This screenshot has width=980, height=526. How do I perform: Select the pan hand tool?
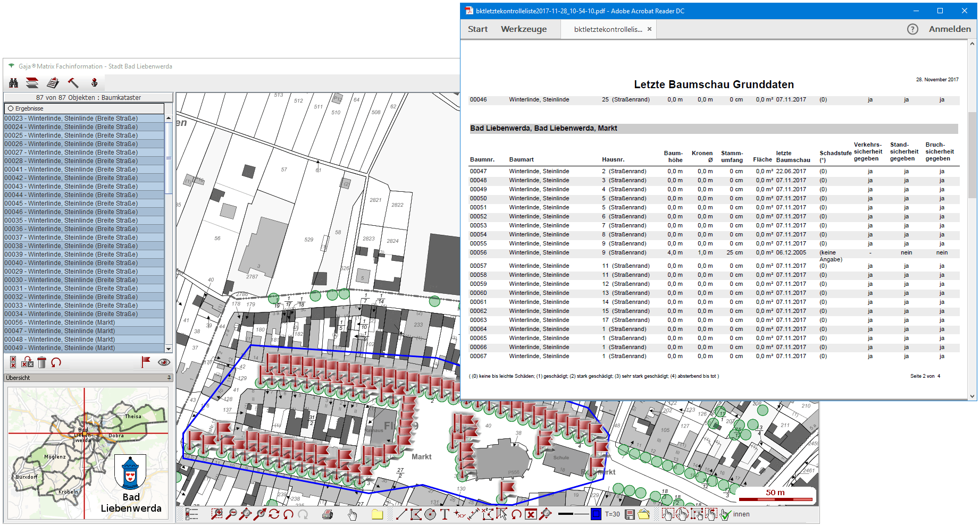coord(353,514)
